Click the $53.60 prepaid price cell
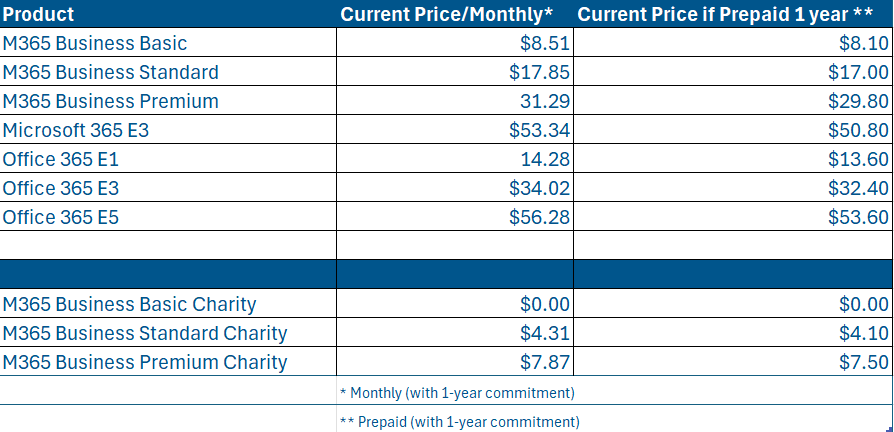This screenshot has width=894, height=432. [x=858, y=217]
